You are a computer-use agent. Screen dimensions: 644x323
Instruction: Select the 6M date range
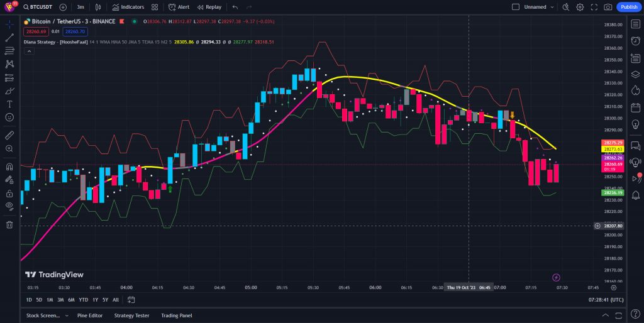tap(71, 300)
